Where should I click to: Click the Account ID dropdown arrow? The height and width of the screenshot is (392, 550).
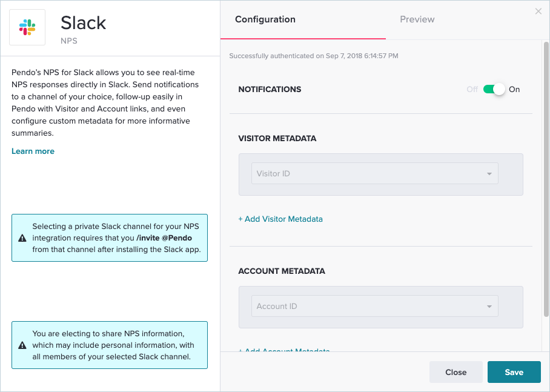point(489,307)
